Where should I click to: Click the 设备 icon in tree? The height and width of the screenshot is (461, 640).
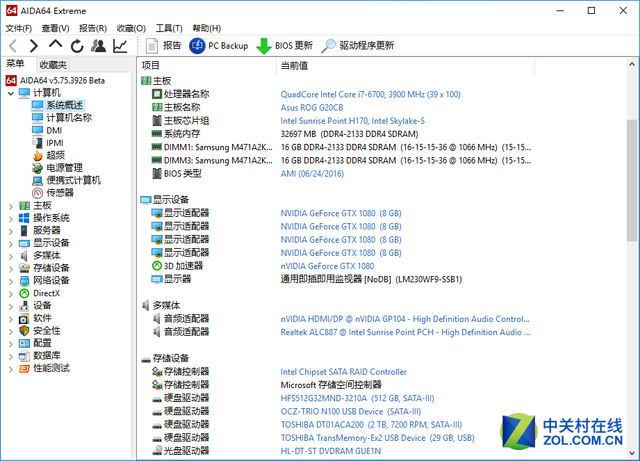[24, 305]
